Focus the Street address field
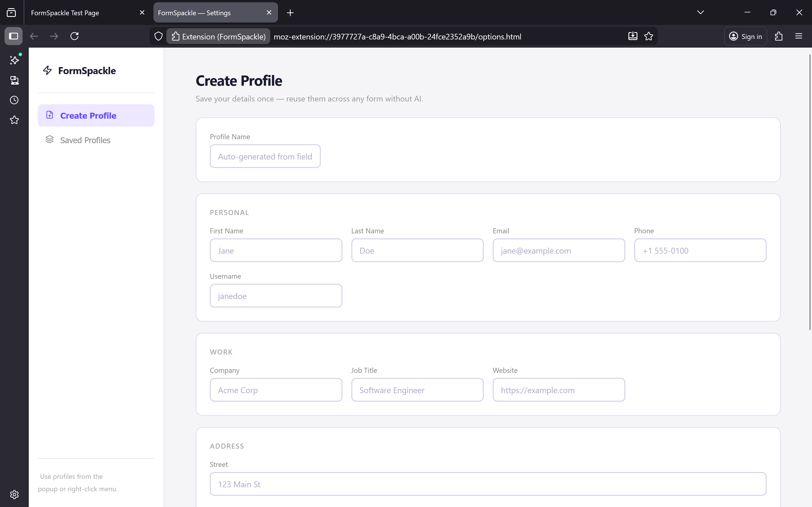Image resolution: width=812 pixels, height=507 pixels. [488, 484]
